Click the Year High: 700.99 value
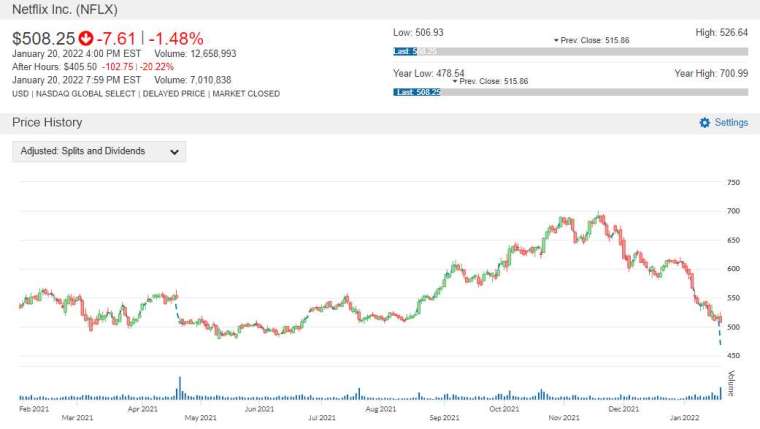760x429 pixels. click(711, 73)
